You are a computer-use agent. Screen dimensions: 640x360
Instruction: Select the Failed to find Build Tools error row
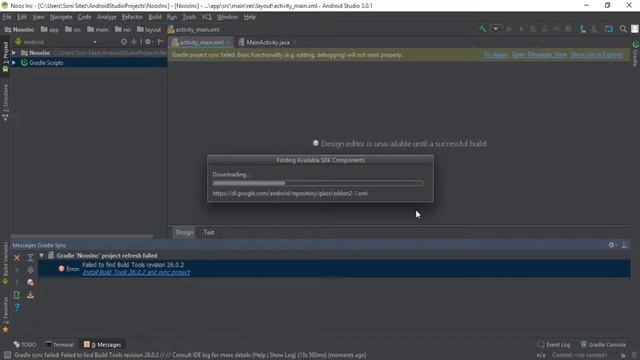click(334, 269)
